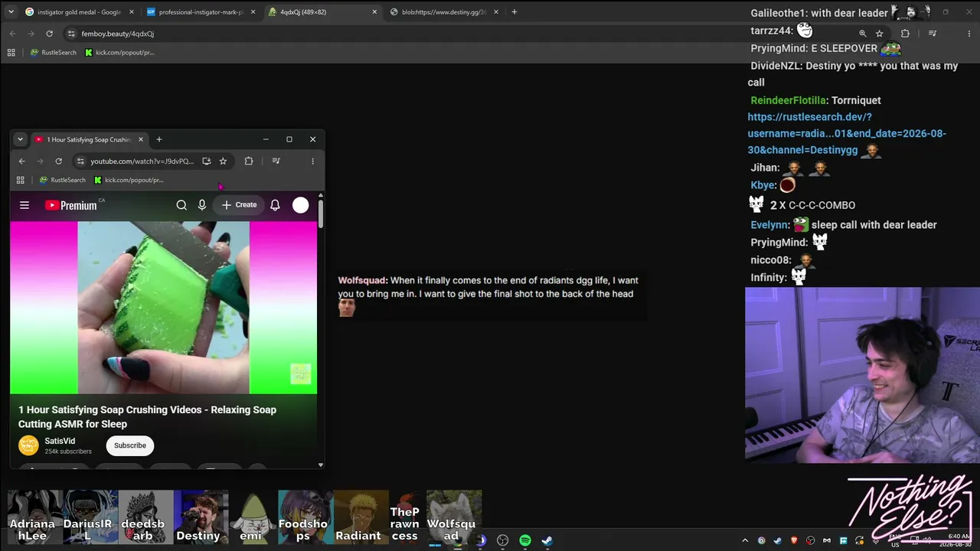980x551 pixels.
Task: Open media controls in main browser window
Action: coord(933,34)
